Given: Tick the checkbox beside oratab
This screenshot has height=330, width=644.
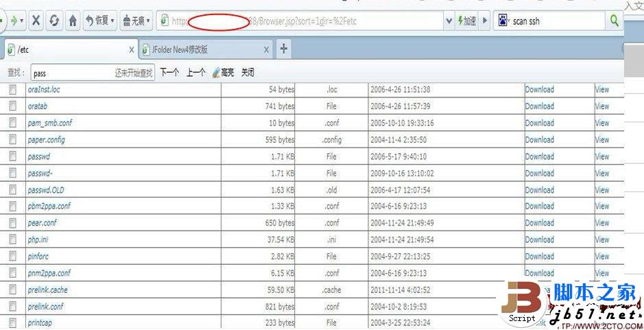Looking at the screenshot, I should pyautogui.click(x=12, y=106).
